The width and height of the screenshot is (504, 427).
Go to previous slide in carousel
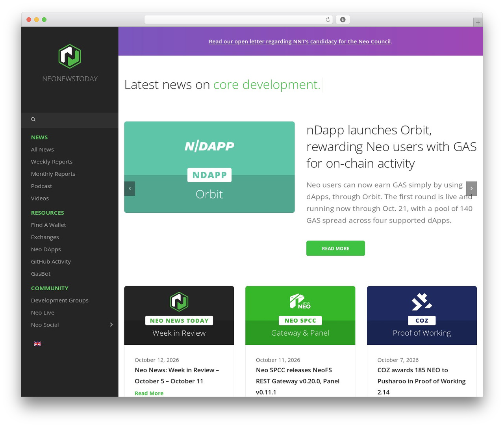(130, 188)
